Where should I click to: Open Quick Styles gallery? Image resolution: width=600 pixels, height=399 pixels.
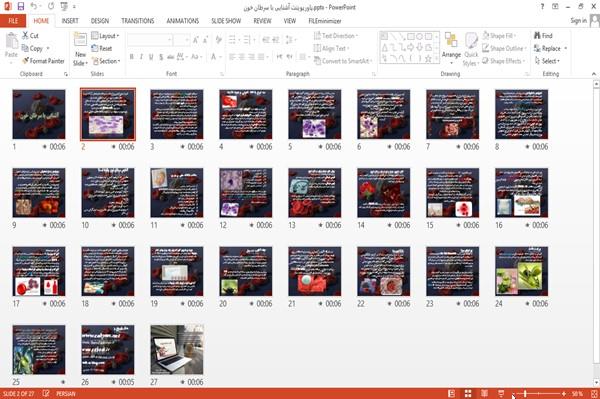(471, 49)
